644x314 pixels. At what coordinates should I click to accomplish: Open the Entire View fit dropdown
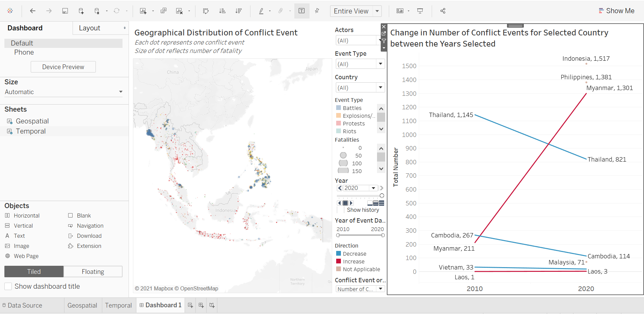377,11
